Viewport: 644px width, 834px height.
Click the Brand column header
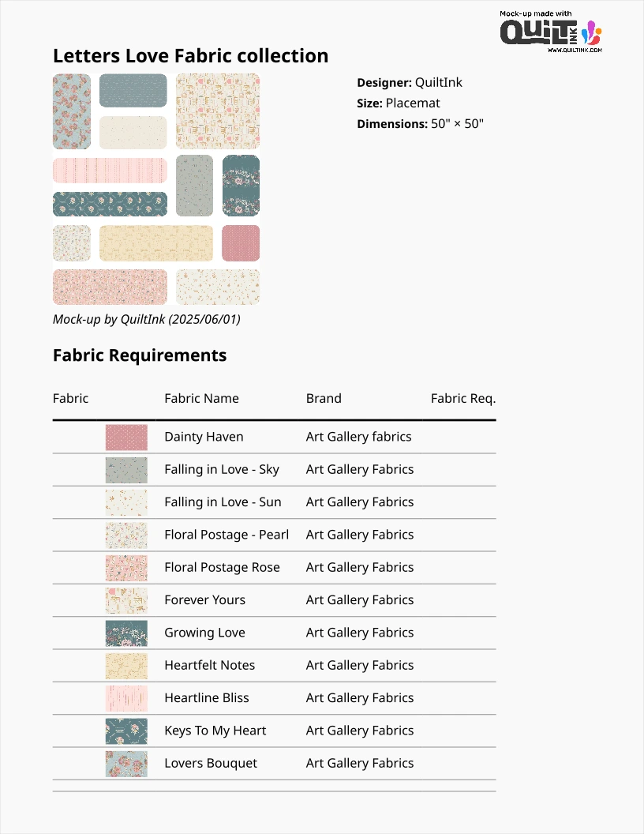(x=324, y=398)
